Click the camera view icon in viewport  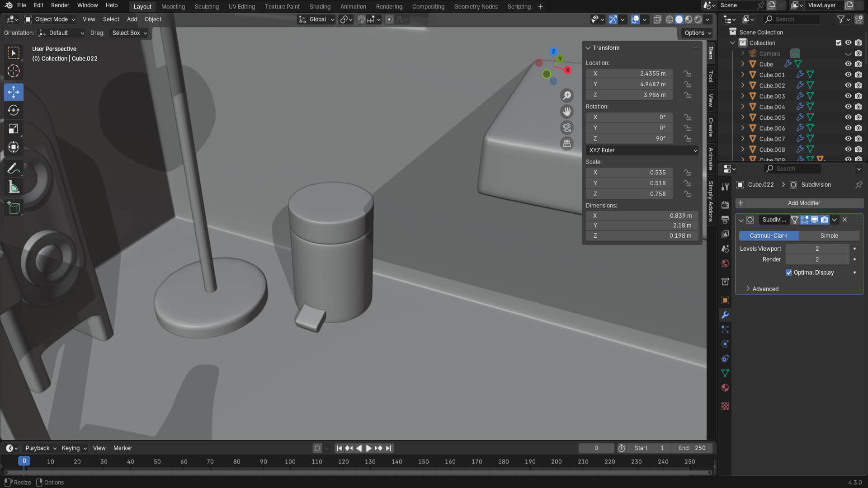(x=566, y=127)
